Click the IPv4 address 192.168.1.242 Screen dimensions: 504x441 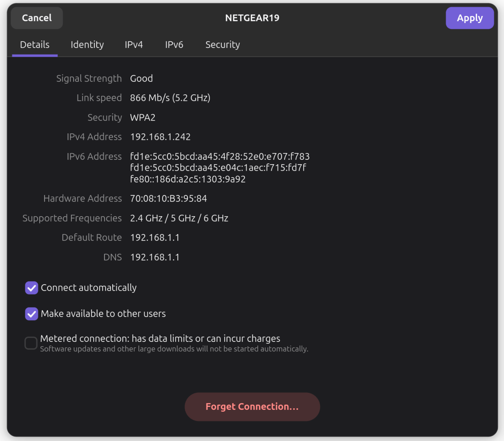tap(160, 137)
